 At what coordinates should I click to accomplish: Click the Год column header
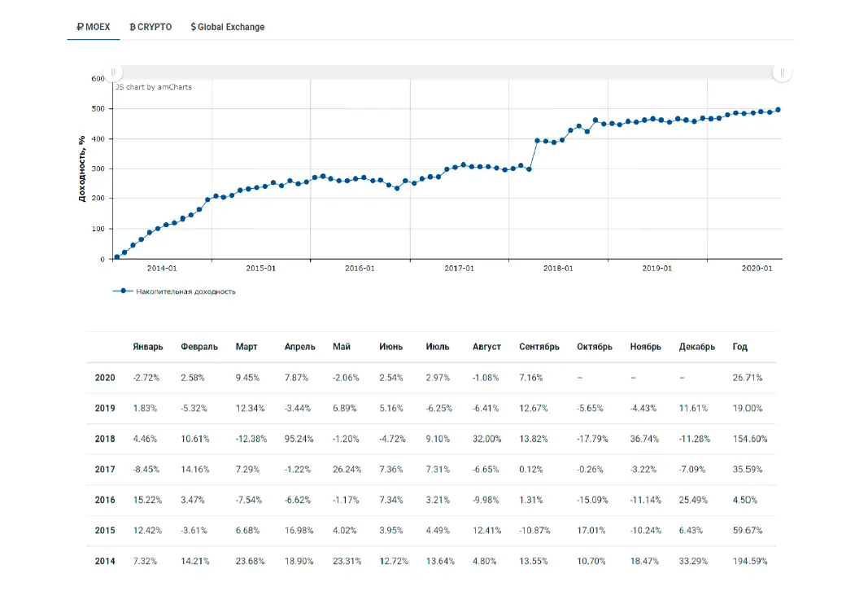(x=740, y=347)
